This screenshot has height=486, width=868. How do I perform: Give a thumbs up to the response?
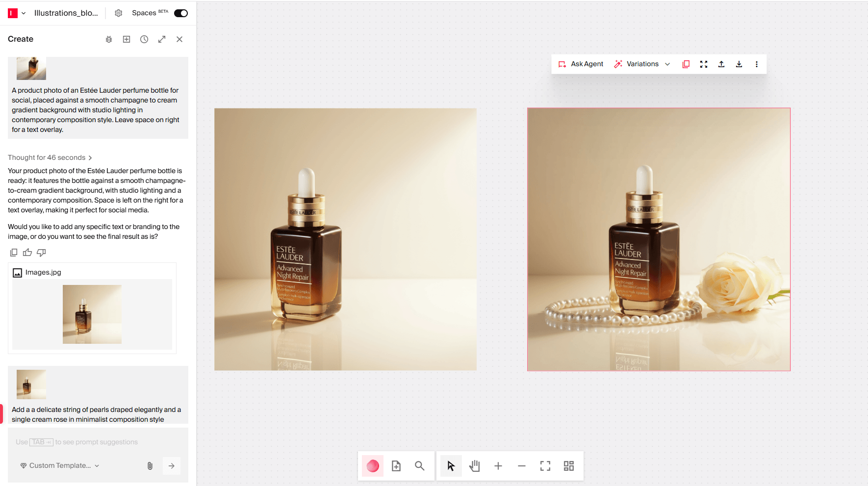(27, 252)
